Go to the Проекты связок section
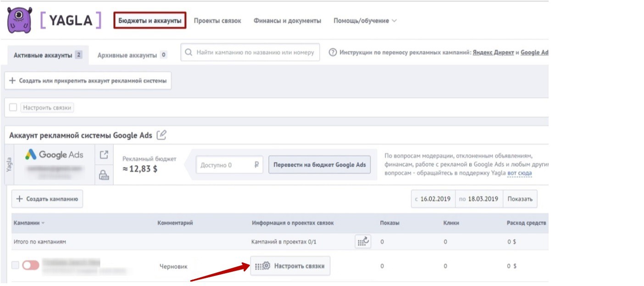644x286 pixels. tap(217, 21)
